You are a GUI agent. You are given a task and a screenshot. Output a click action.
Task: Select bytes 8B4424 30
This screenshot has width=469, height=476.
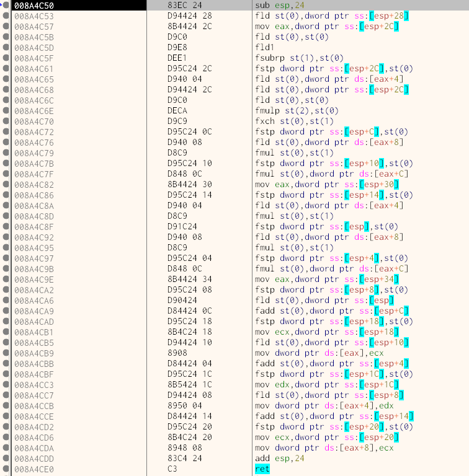point(190,184)
